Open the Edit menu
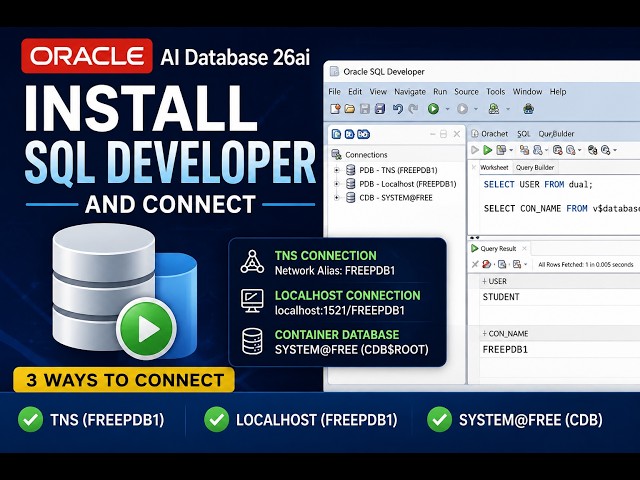The image size is (640, 480). pyautogui.click(x=355, y=91)
